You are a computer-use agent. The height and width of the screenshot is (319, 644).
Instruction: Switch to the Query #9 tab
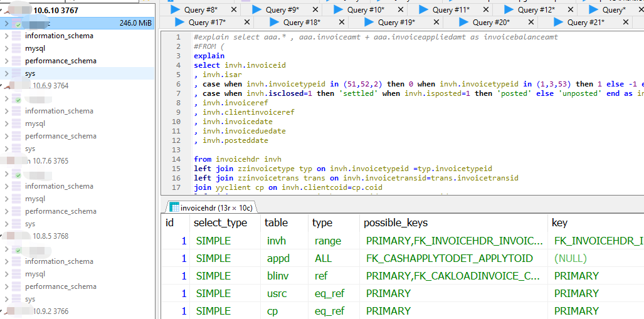coord(282,10)
